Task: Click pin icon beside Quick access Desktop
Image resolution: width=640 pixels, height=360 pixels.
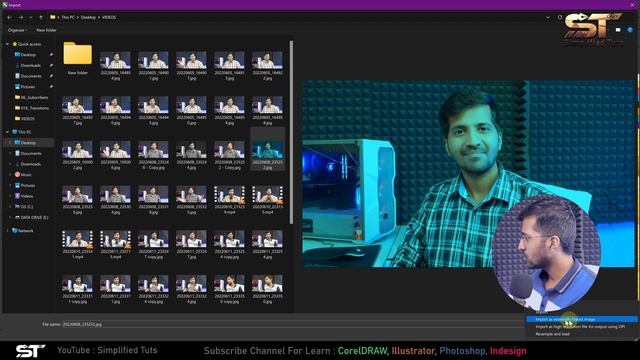Action: [x=51, y=55]
